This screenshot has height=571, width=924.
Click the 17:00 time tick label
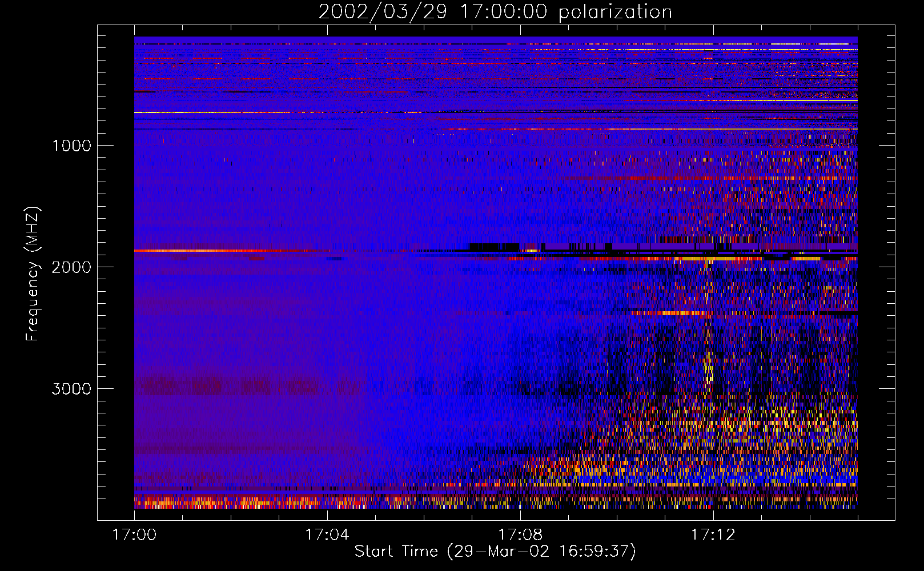click(x=134, y=535)
